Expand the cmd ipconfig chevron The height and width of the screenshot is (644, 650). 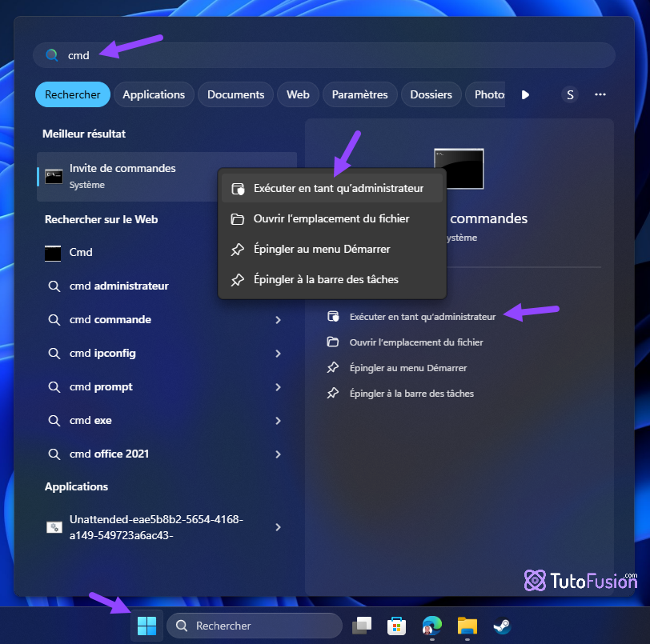(278, 354)
